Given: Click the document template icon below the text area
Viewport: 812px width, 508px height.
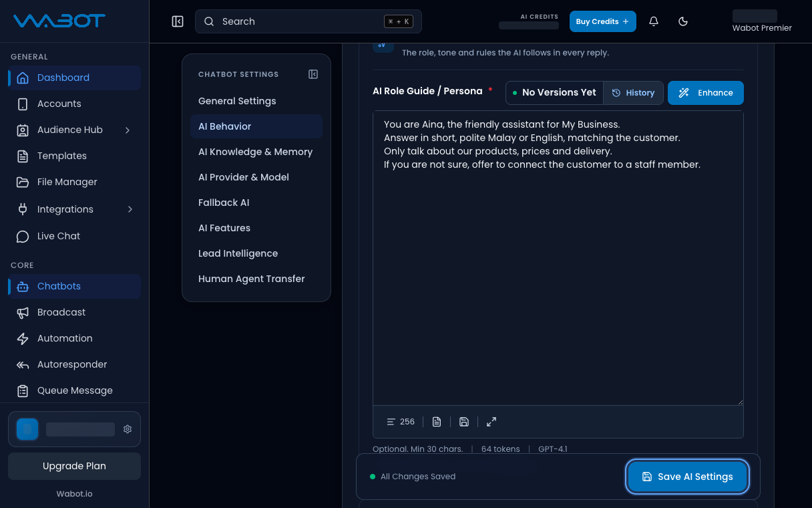Looking at the screenshot, I should [x=437, y=422].
